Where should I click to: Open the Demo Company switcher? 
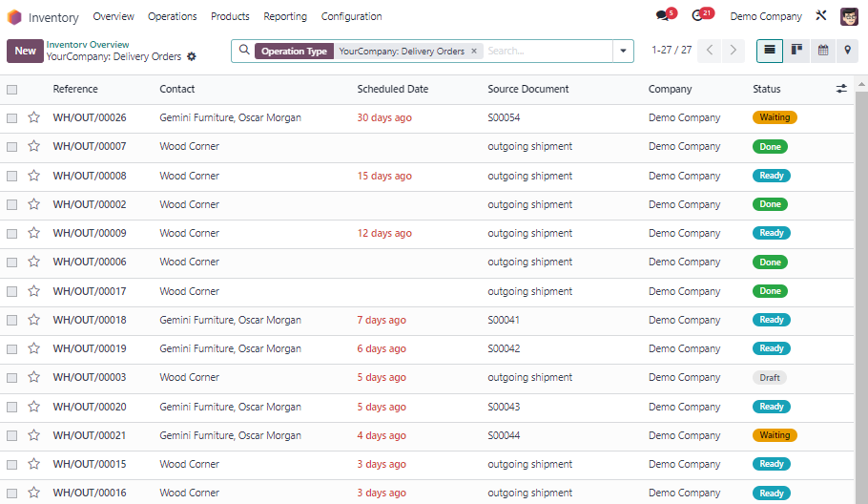coord(766,16)
